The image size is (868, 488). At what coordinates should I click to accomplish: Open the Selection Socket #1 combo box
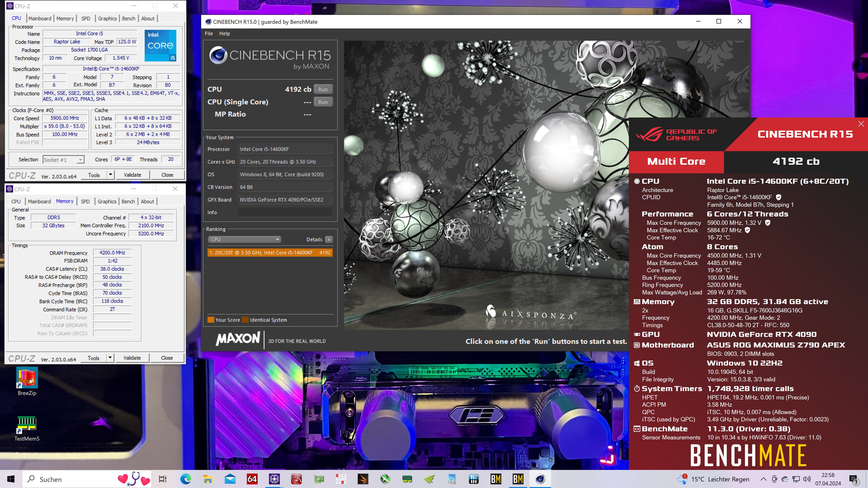63,160
